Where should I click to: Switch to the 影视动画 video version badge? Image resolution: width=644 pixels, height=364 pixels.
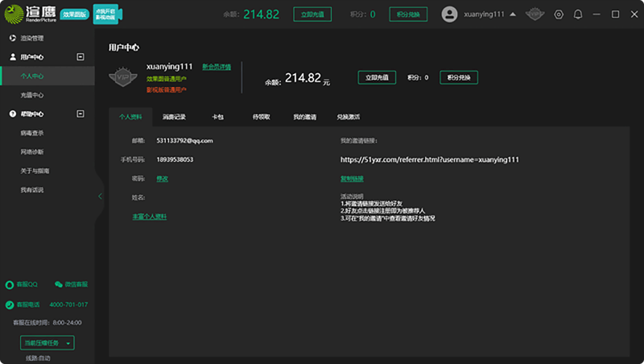coord(109,15)
